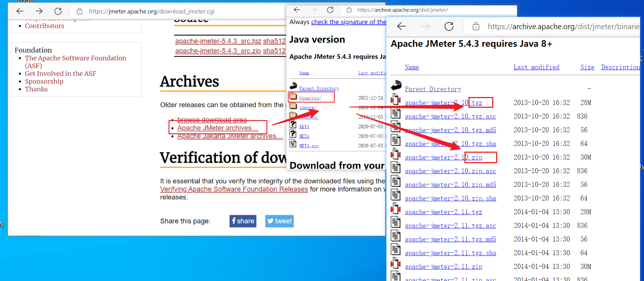Viewport: 644px width, 281px height.
Task: Open Get Involved in the ASF link
Action: tap(60, 74)
